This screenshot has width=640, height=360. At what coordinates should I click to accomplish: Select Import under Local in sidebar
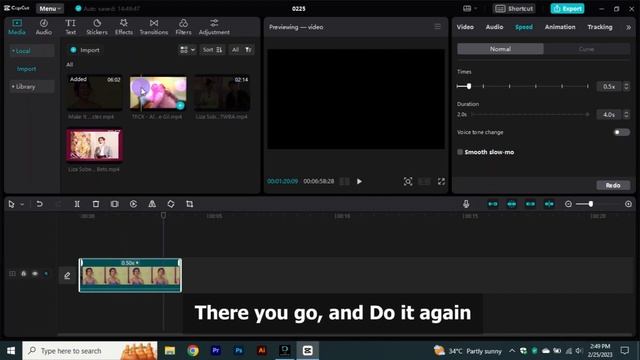tap(27, 69)
